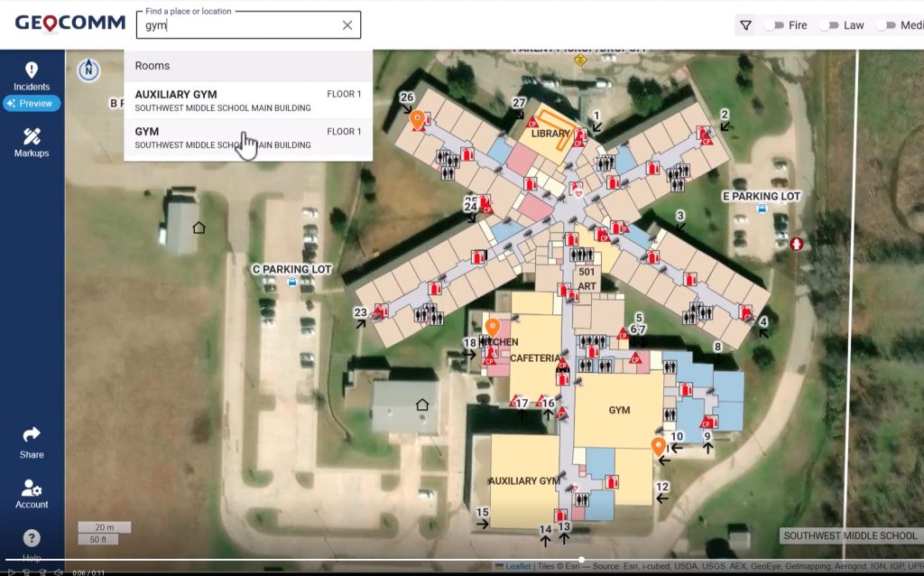Open the filter funnel icon

click(x=745, y=25)
